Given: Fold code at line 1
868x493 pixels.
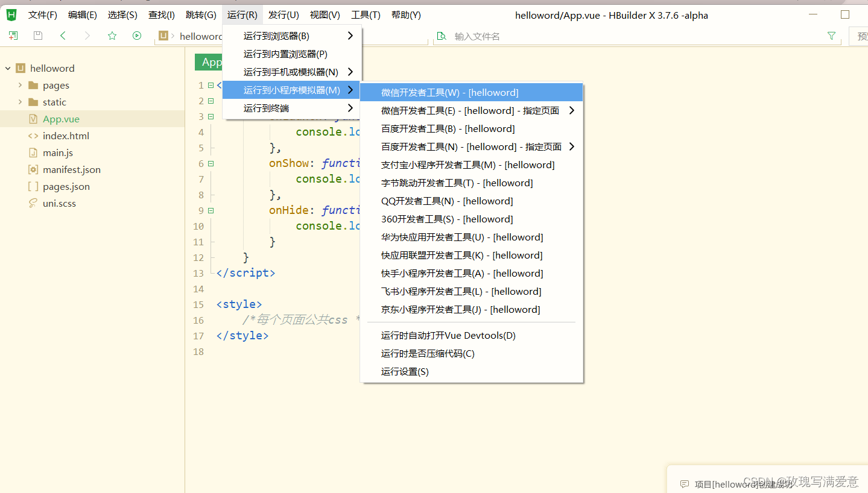Looking at the screenshot, I should click(x=211, y=85).
